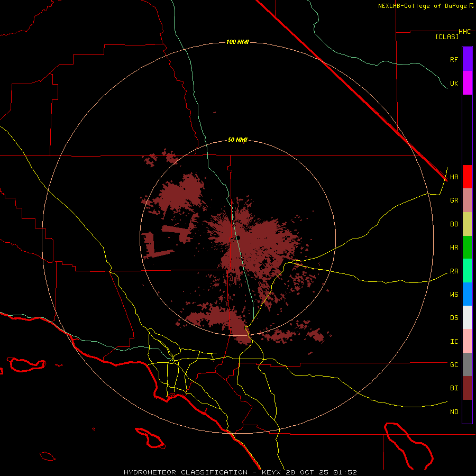The height and width of the screenshot is (476, 476).
Task: Click the "KEYX" radar site identifier
Action: 271,472
